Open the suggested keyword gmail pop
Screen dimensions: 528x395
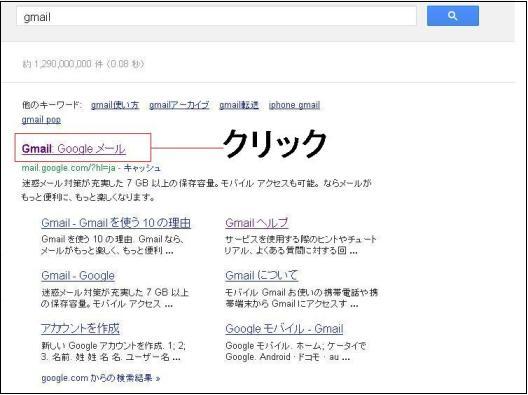pos(41,120)
